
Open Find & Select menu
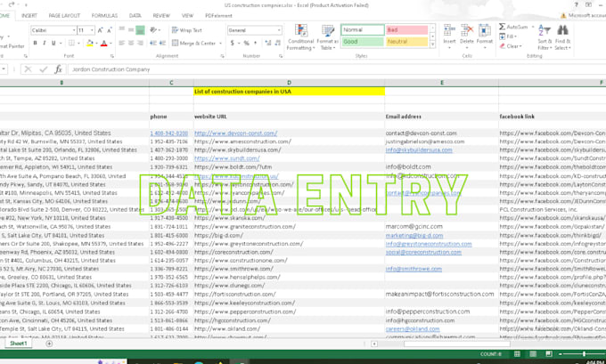(562, 37)
